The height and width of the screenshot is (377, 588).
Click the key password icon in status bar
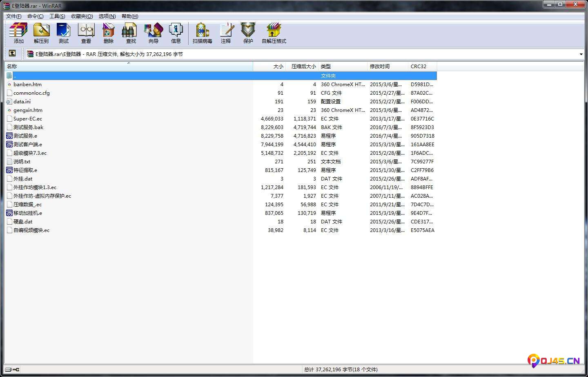pyautogui.click(x=16, y=370)
